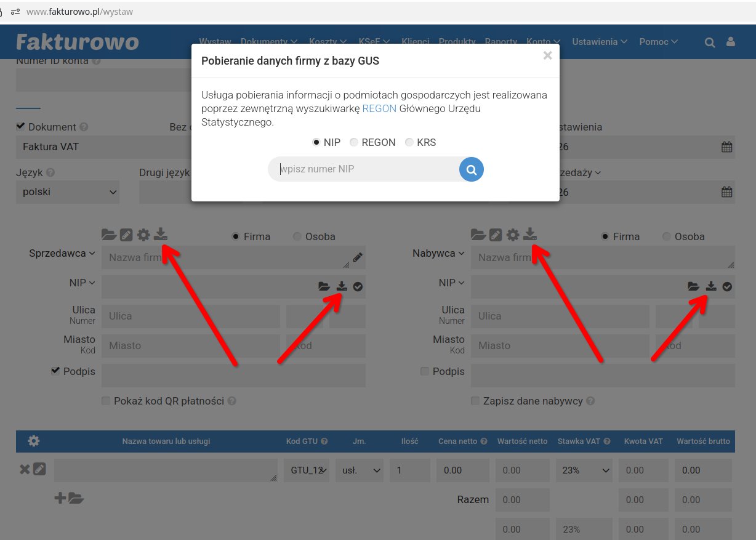Open the Język dropdown showing polski
The image size is (756, 540).
[x=68, y=192]
